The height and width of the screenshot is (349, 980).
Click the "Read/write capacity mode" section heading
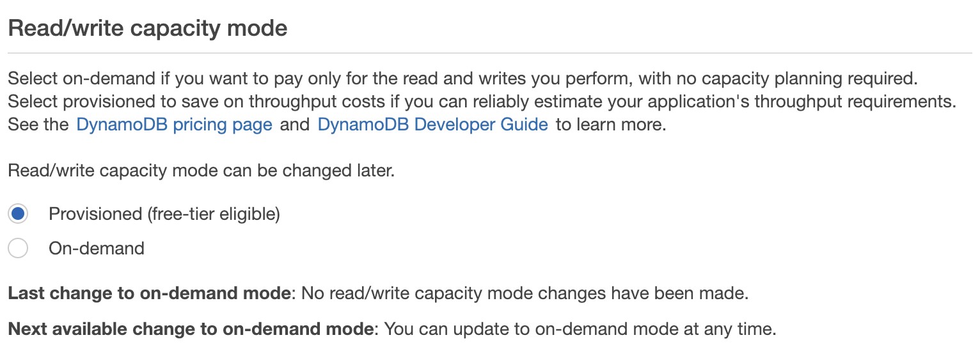pyautogui.click(x=147, y=29)
